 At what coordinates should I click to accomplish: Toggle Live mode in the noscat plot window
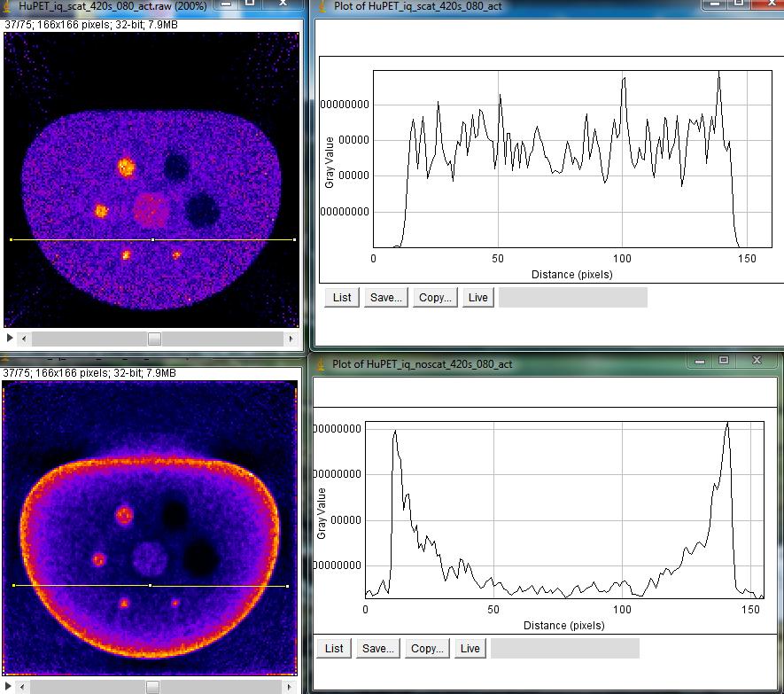(470, 649)
